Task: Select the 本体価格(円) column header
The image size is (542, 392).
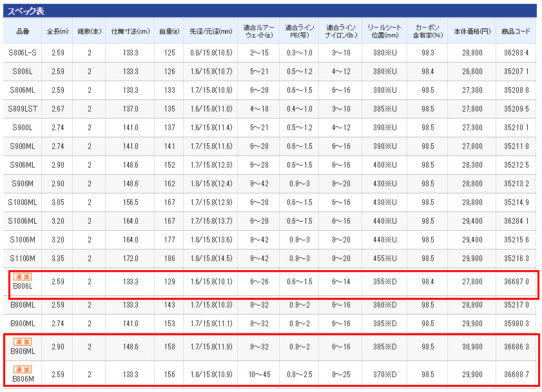Action: point(472,32)
